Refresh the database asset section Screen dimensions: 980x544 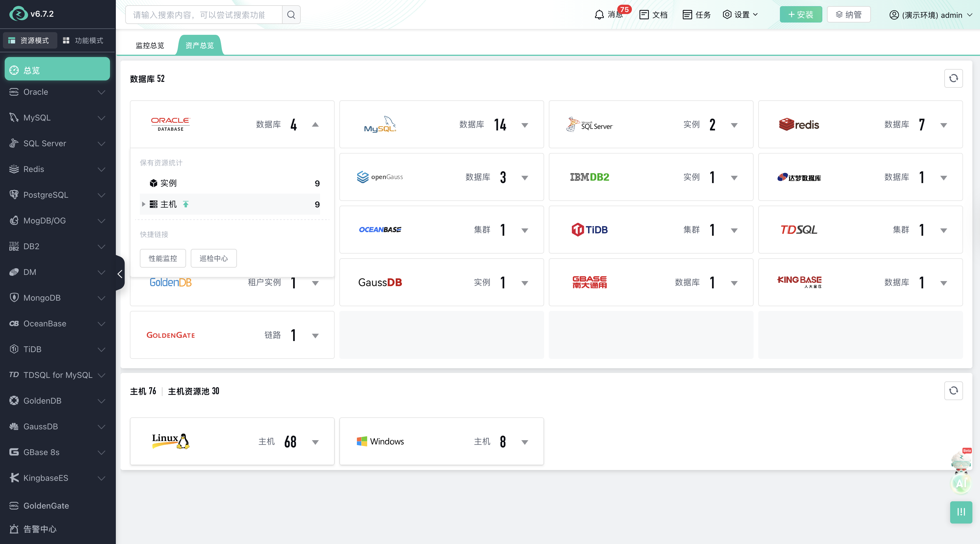[953, 78]
